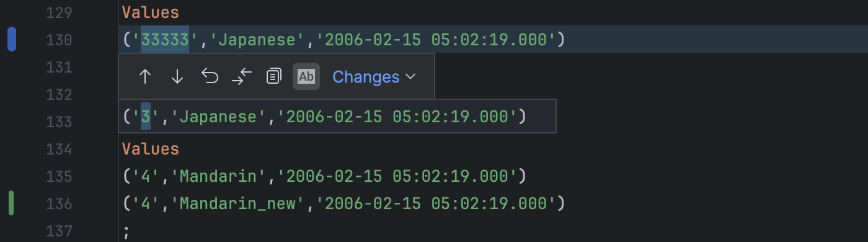Click line number 137 in gutter
Screen dimensions: 868x242
(59, 231)
